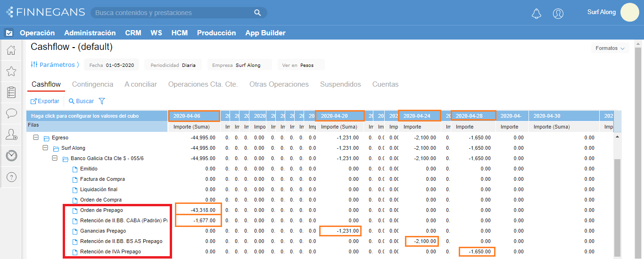This screenshot has width=644, height=259.
Task: Collapse the Egreso tree row
Action: 36,138
